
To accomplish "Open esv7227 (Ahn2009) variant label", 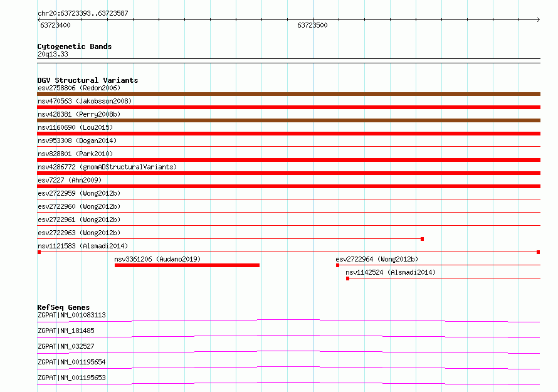I will coord(70,180).
